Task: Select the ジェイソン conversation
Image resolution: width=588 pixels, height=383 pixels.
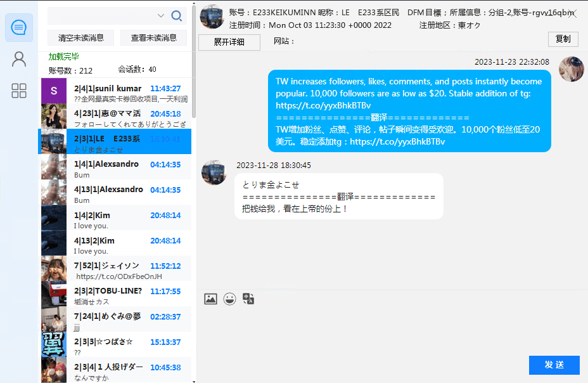Action: pyautogui.click(x=117, y=269)
